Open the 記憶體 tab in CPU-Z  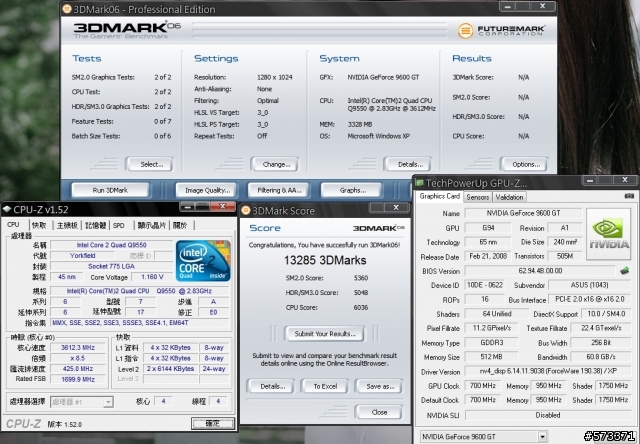96,225
